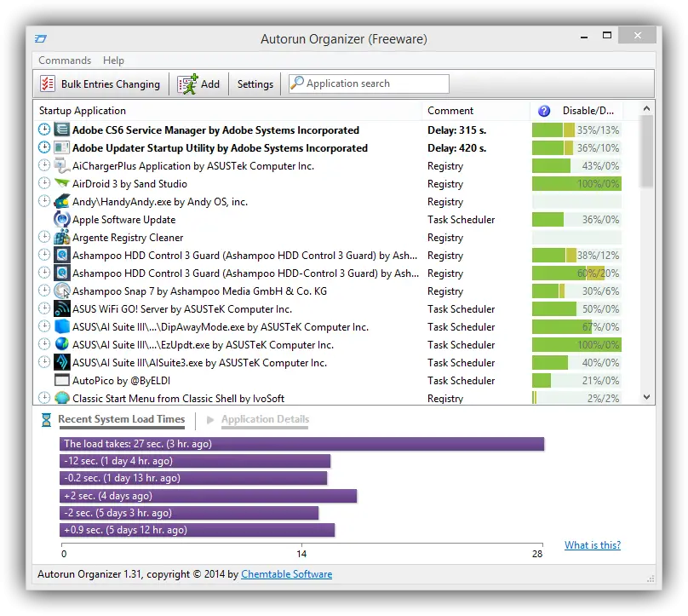688x616 pixels.
Task: Open the Help menu
Action: click(113, 60)
